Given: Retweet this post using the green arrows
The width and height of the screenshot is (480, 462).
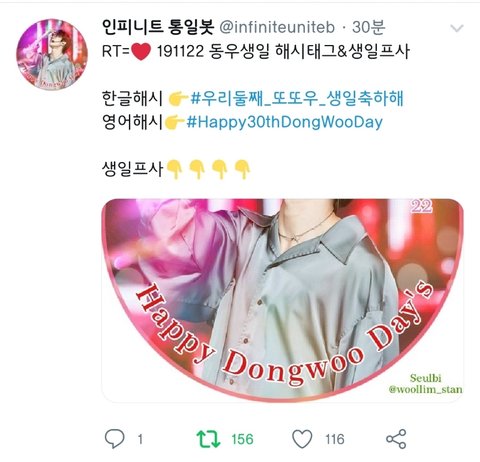Looking at the screenshot, I should (208, 439).
